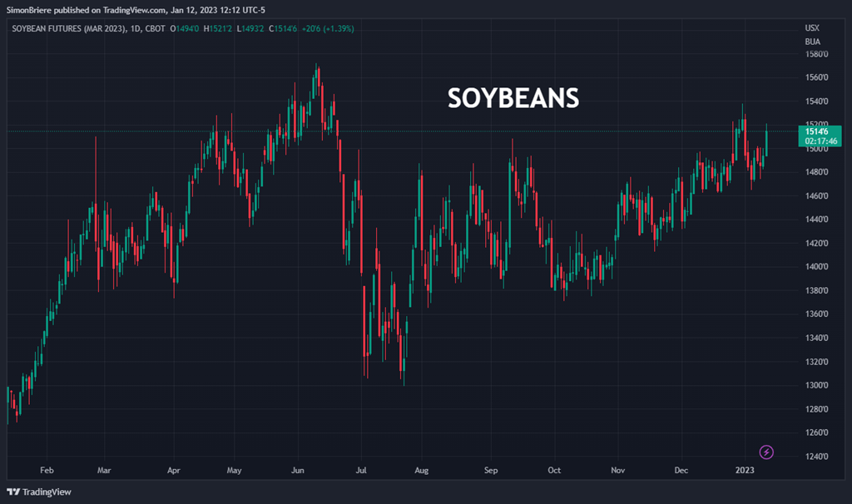
Task: Click the Feb label on time axis
Action: tap(47, 470)
